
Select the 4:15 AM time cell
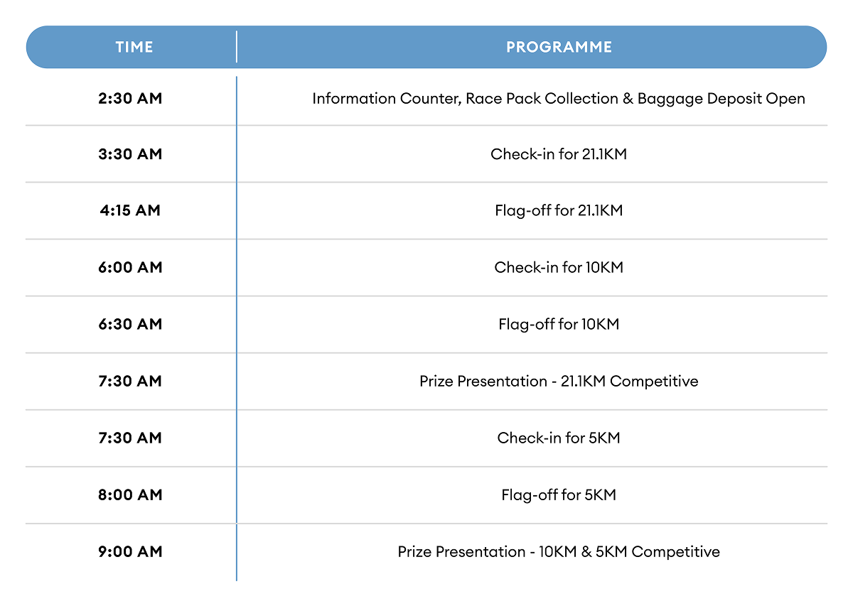[130, 211]
